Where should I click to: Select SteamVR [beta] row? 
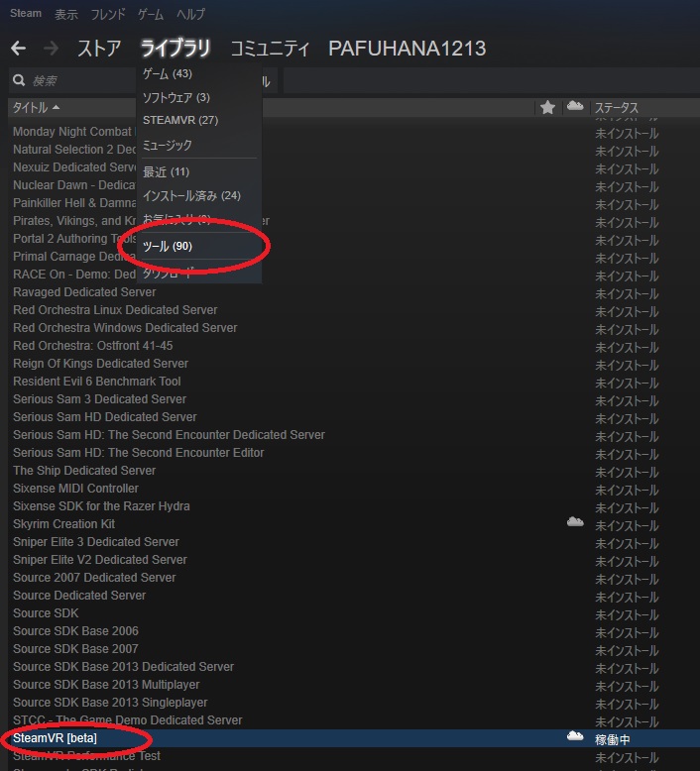click(x=350, y=738)
